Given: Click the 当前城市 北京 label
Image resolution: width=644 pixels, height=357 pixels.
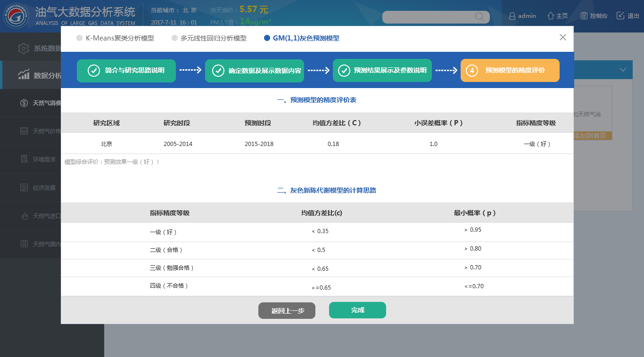Looking at the screenshot, I should pos(173,10).
